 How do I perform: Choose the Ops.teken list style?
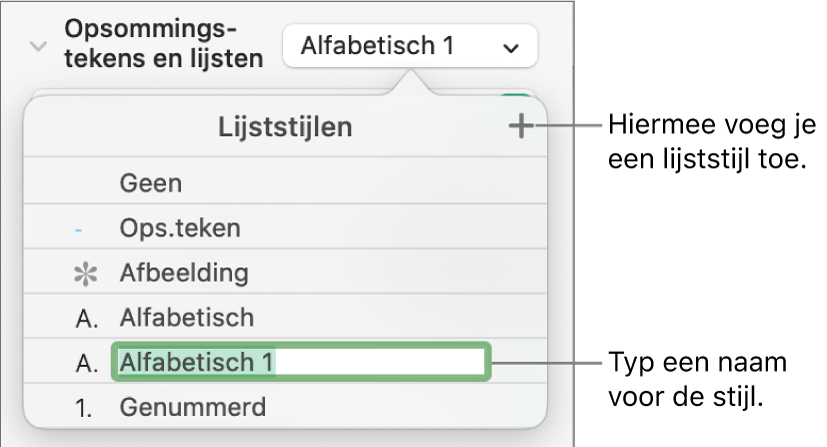tap(180, 229)
